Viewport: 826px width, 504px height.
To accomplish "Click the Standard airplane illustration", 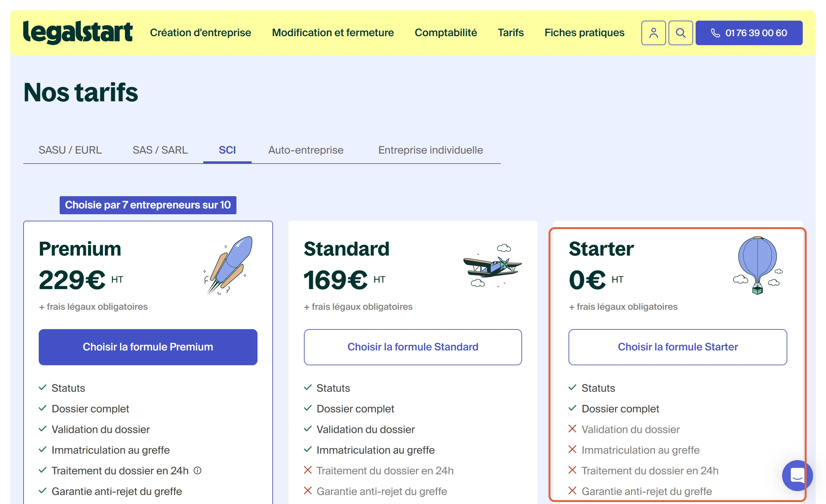I will tap(492, 265).
